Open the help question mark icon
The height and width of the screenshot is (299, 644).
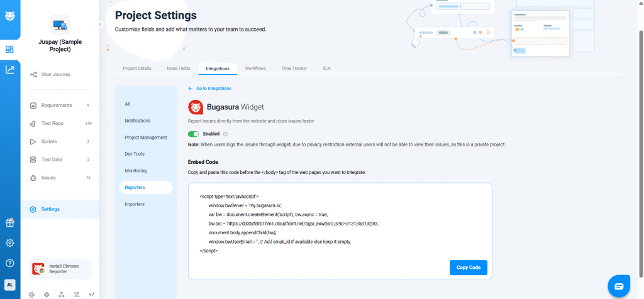[10, 263]
